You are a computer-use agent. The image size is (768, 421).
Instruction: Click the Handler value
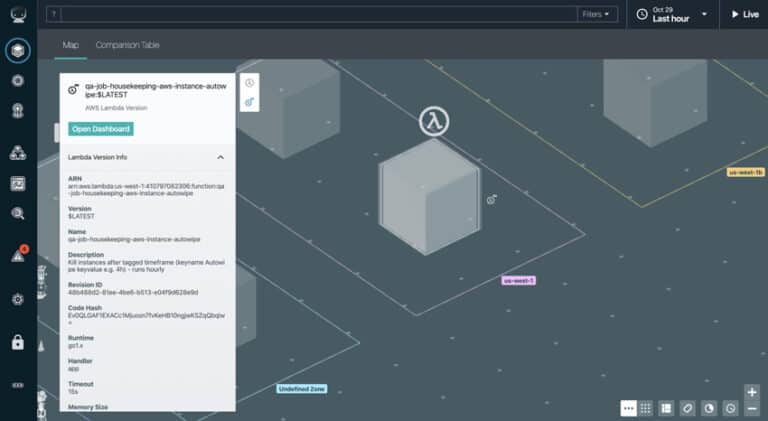tap(73, 369)
